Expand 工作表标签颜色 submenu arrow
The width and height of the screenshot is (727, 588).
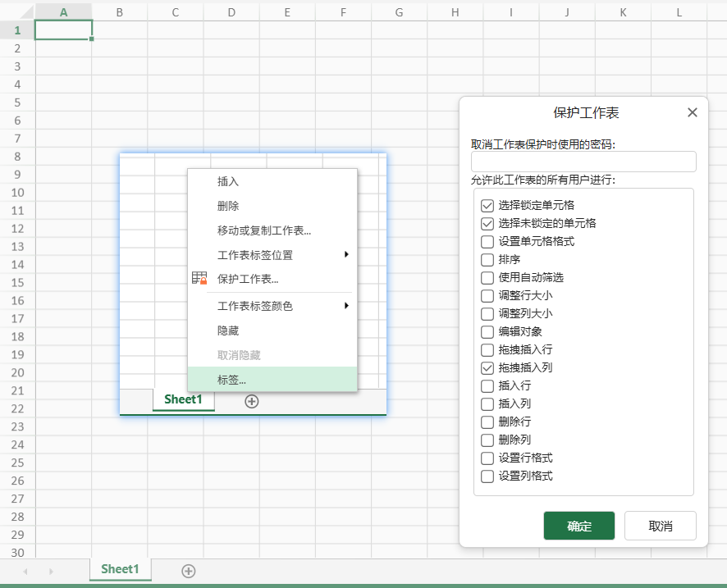(x=346, y=305)
